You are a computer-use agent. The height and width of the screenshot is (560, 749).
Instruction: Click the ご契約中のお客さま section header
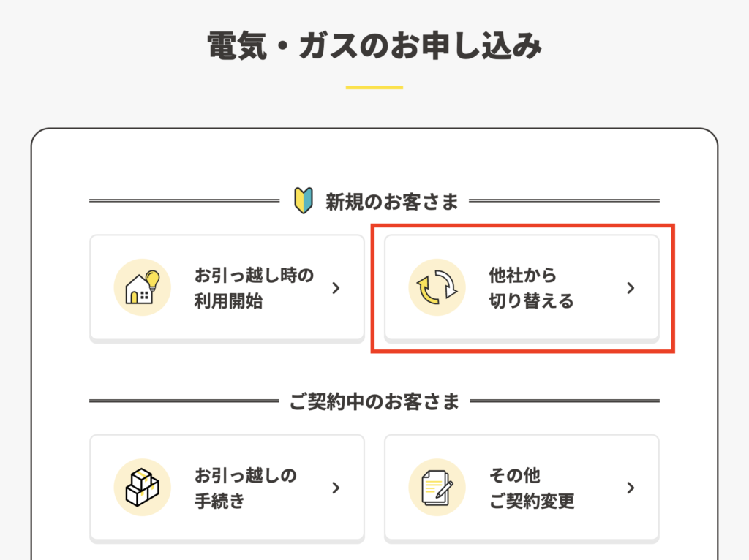(374, 401)
